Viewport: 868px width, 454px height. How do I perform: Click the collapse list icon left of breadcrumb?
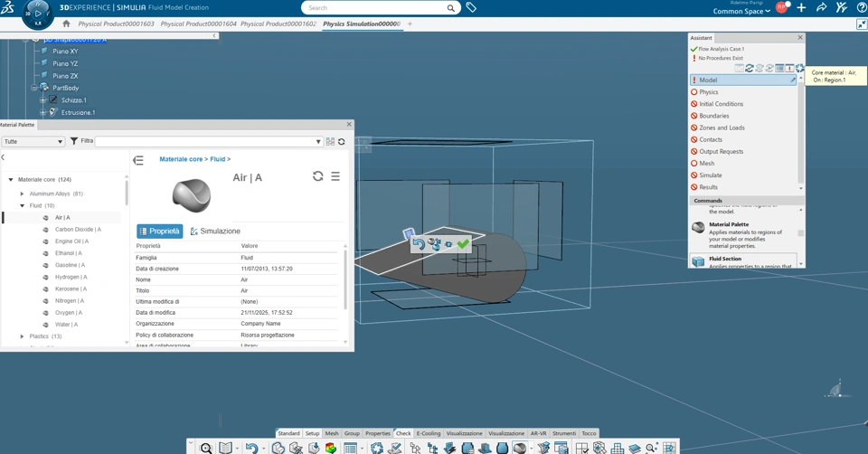point(138,160)
